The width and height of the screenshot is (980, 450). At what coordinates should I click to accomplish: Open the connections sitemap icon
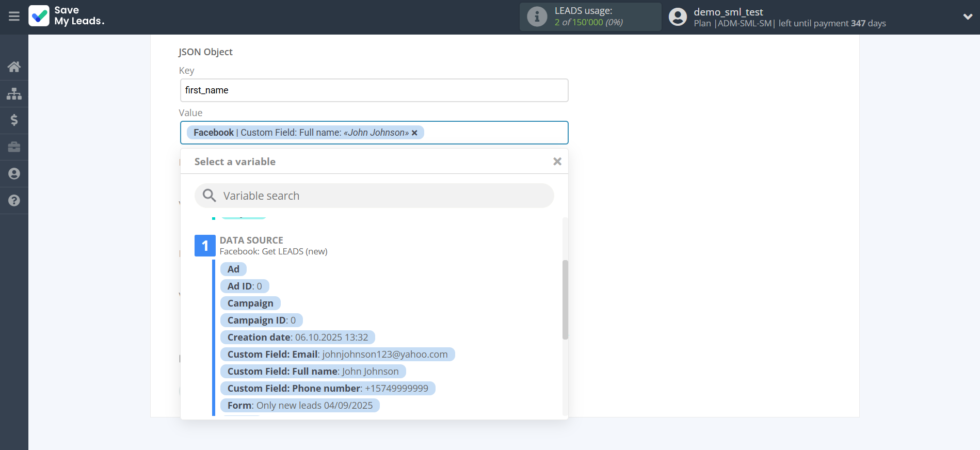point(14,93)
